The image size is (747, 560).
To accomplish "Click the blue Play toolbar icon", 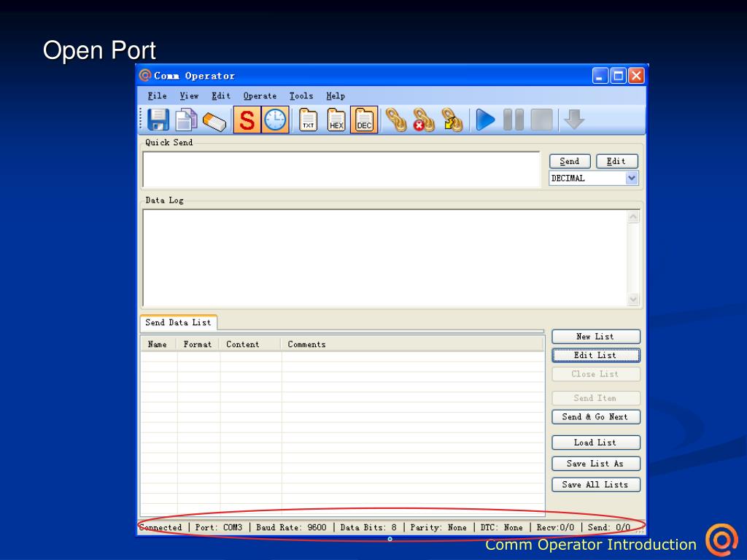I will tap(485, 120).
